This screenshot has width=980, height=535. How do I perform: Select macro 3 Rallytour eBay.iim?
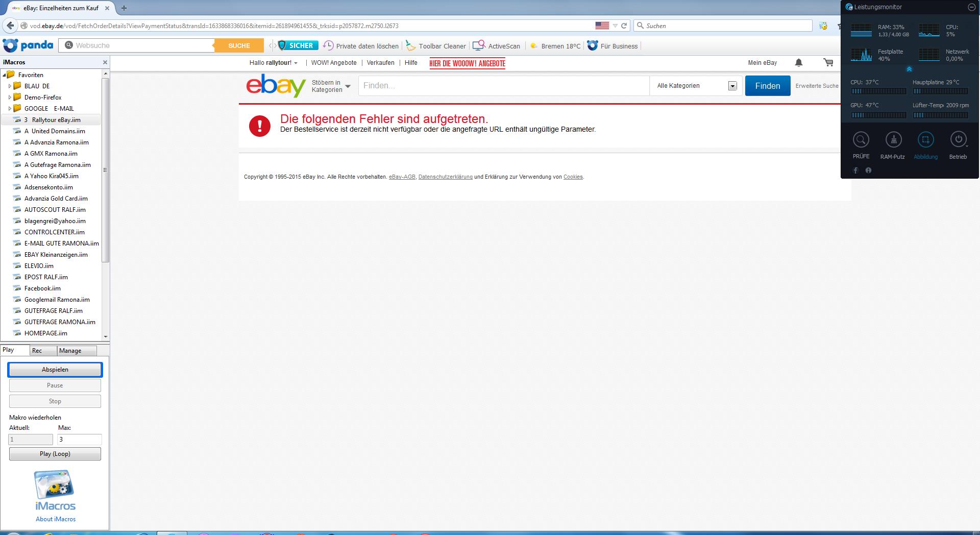pos(51,120)
